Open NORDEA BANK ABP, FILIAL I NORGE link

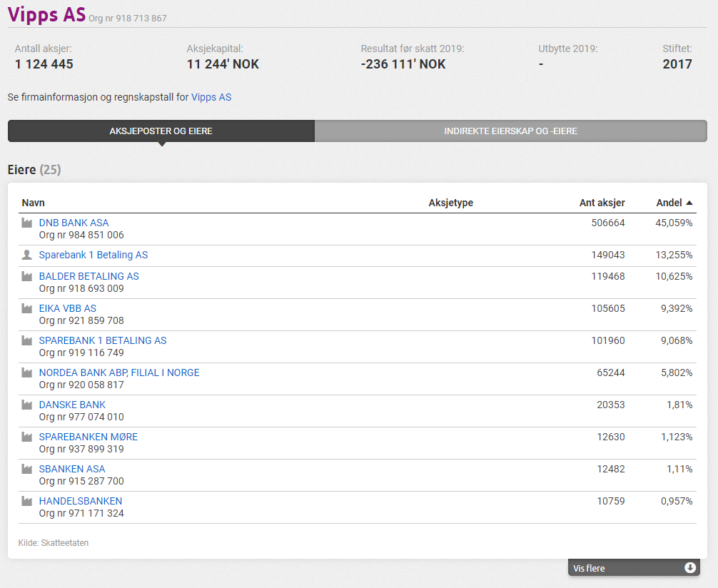click(x=119, y=372)
